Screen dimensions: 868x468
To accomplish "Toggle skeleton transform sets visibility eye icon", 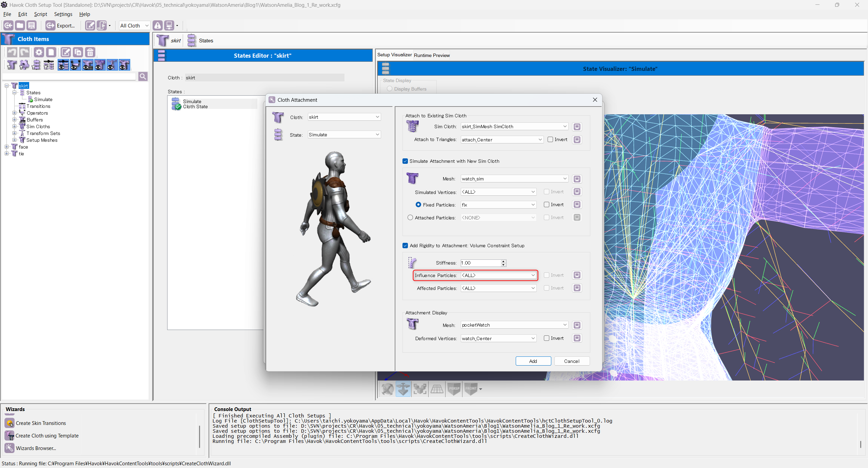I will pyautogui.click(x=112, y=65).
